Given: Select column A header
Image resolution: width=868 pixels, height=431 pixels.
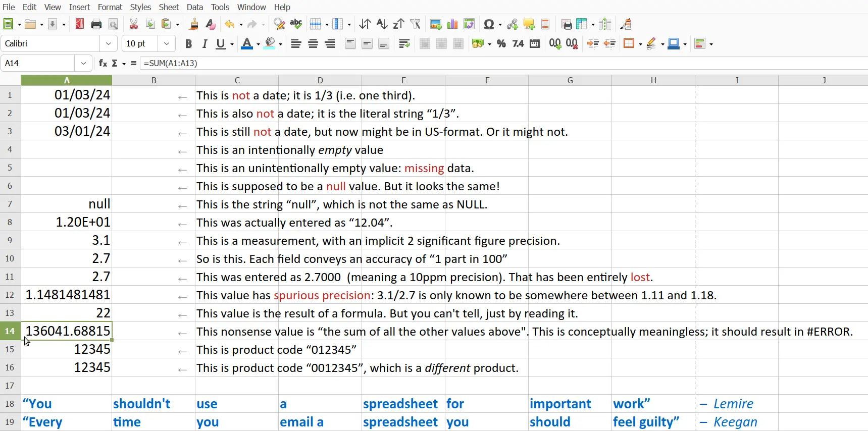Looking at the screenshot, I should point(67,80).
